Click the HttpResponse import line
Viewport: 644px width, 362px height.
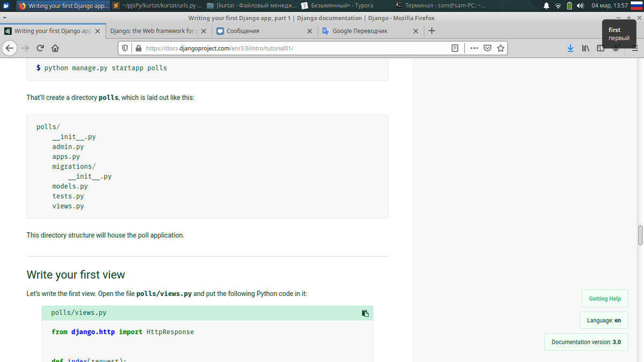123,332
